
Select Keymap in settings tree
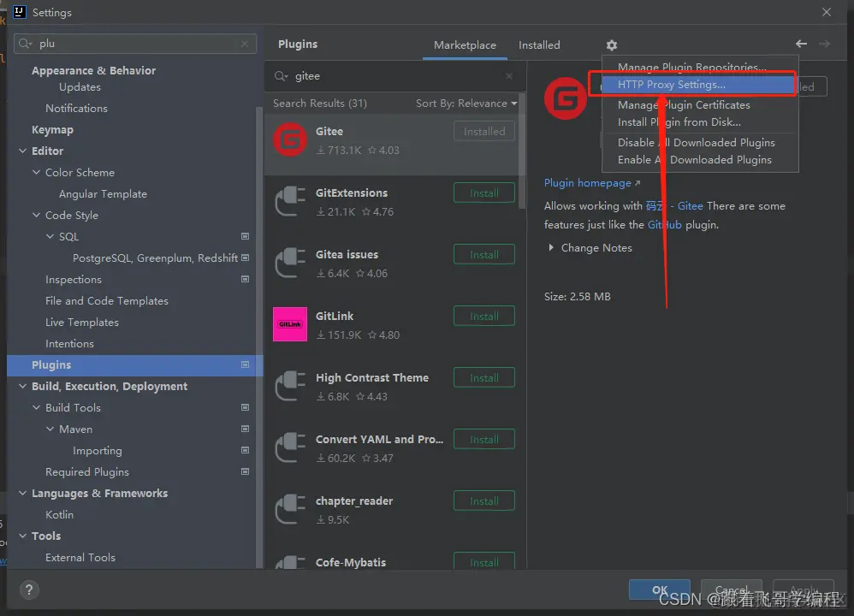click(x=52, y=130)
